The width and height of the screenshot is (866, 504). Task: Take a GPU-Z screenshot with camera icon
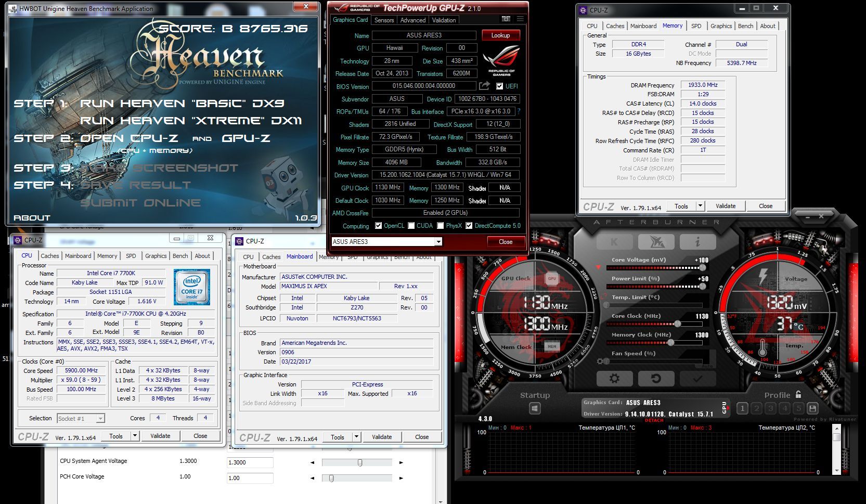(x=506, y=19)
